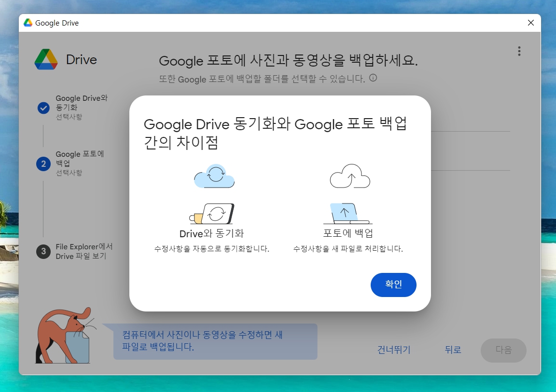This screenshot has height=392, width=556.
Task: Select step 3 File Explorer에서 Drive 파일 보기
Action: point(74,251)
